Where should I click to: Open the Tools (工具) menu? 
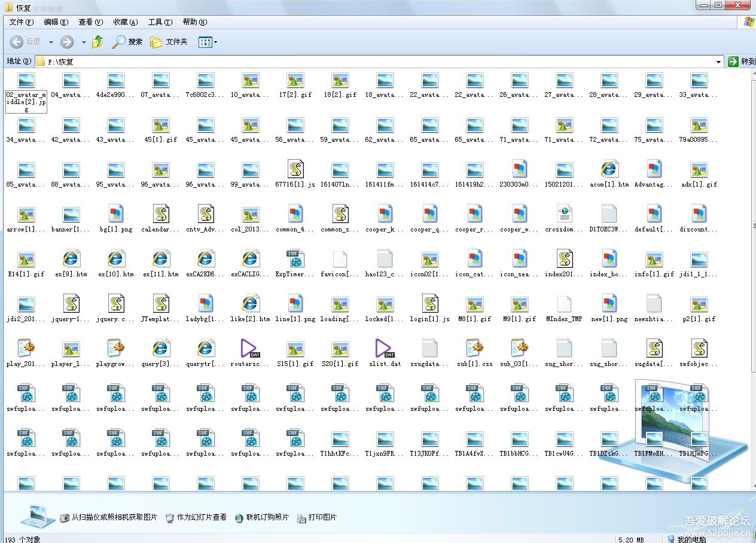(x=160, y=22)
